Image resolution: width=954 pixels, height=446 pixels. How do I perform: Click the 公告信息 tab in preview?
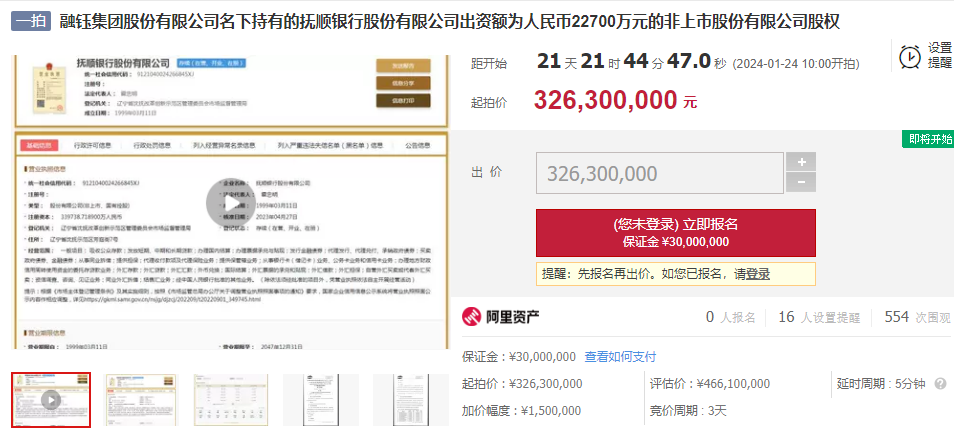click(417, 145)
